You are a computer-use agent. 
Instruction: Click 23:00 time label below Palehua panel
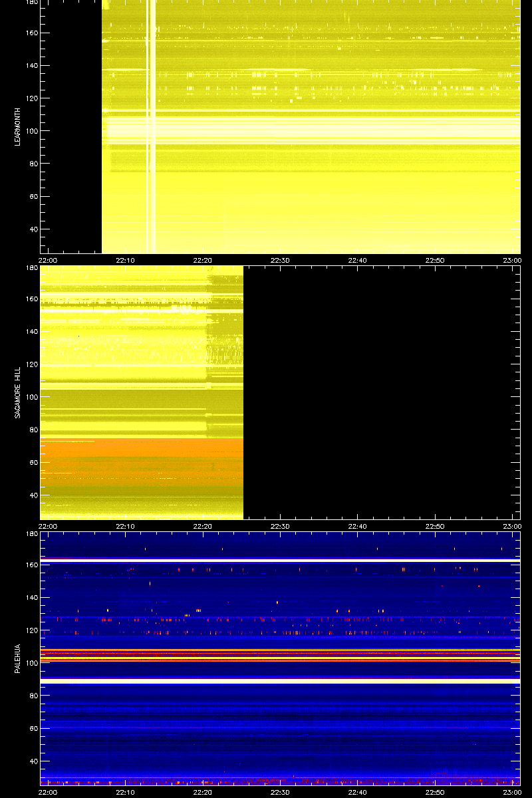(x=511, y=792)
